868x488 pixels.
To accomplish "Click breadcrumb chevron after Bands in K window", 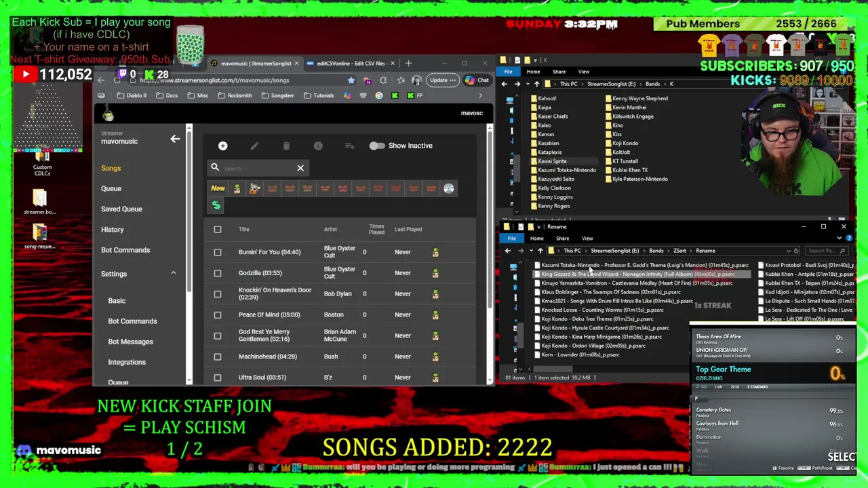I will (665, 84).
